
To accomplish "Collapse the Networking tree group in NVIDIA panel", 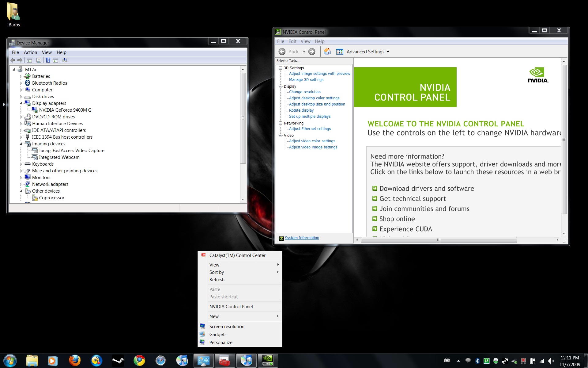I will click(280, 123).
